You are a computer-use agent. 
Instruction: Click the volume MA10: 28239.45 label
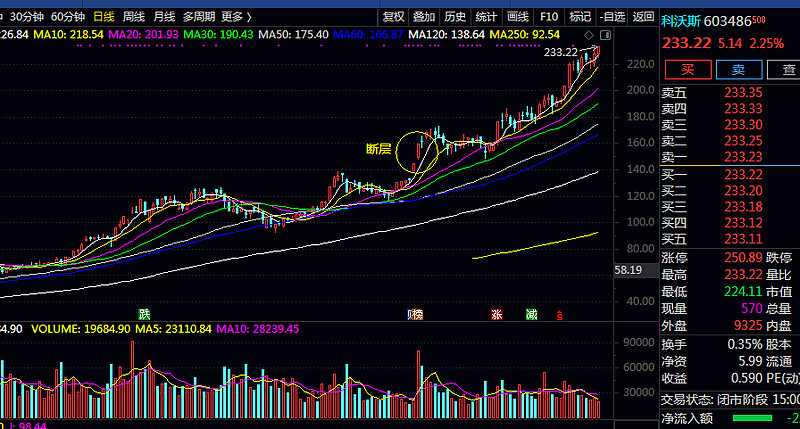click(x=258, y=329)
